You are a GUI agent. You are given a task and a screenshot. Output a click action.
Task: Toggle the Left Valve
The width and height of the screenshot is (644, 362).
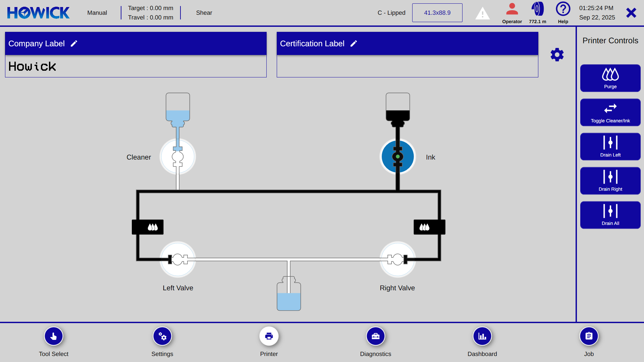tap(178, 259)
